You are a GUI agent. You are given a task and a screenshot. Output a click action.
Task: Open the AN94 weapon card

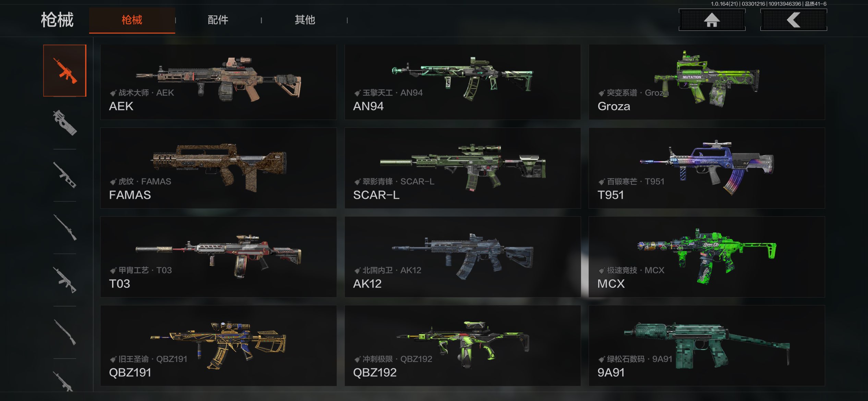tap(463, 82)
